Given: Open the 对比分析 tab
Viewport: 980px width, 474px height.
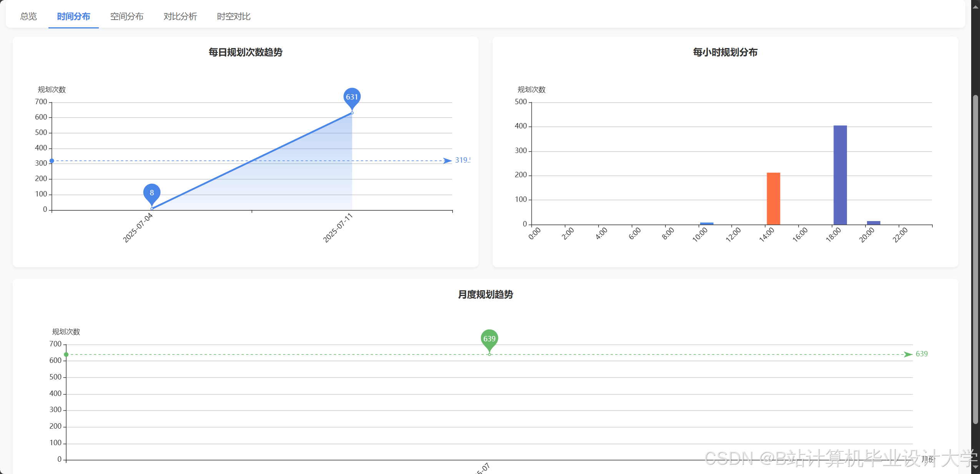Looking at the screenshot, I should tap(180, 17).
